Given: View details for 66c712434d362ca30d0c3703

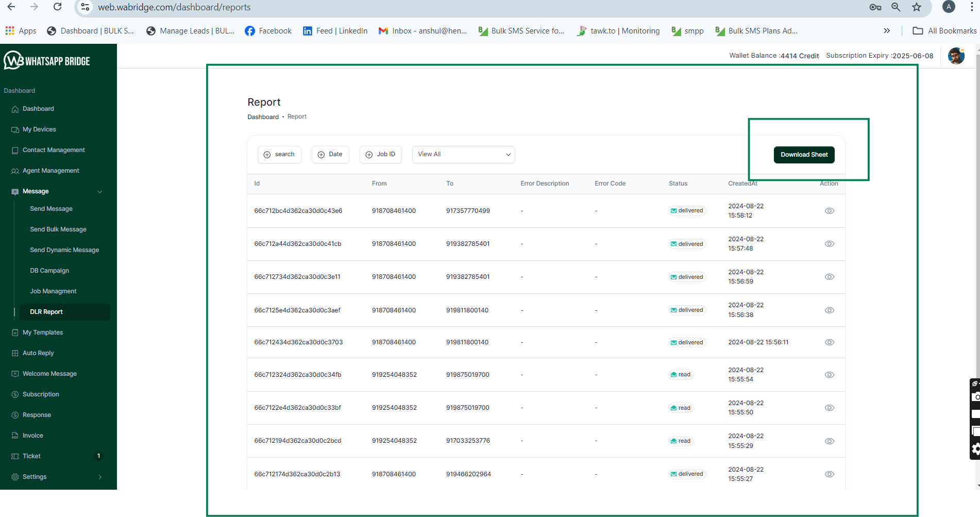Looking at the screenshot, I should (829, 342).
